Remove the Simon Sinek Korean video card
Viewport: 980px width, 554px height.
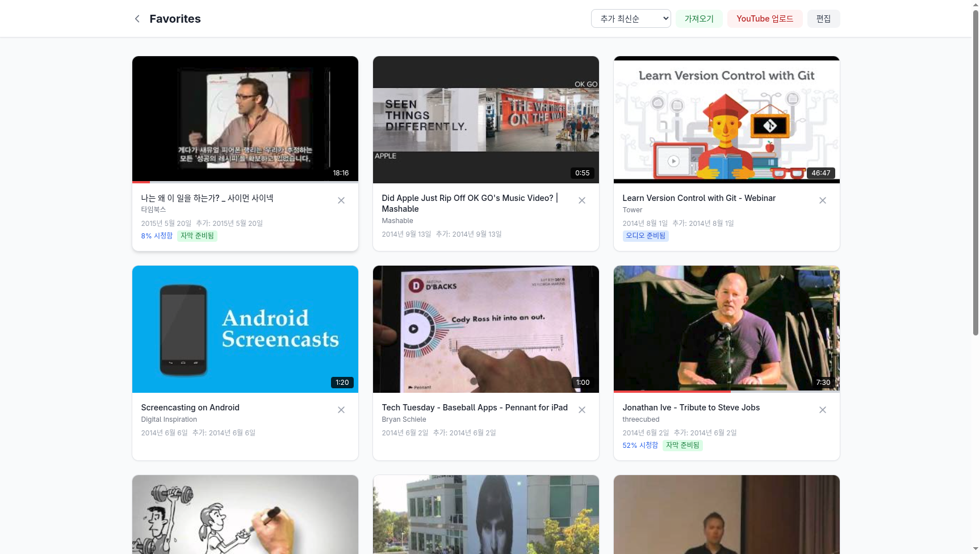click(341, 200)
